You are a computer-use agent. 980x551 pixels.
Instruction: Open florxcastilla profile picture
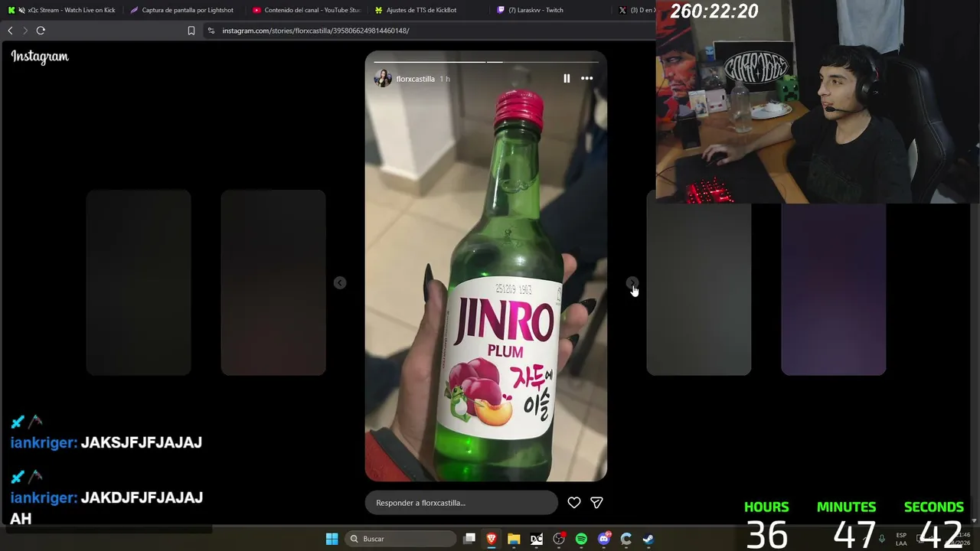pyautogui.click(x=383, y=79)
